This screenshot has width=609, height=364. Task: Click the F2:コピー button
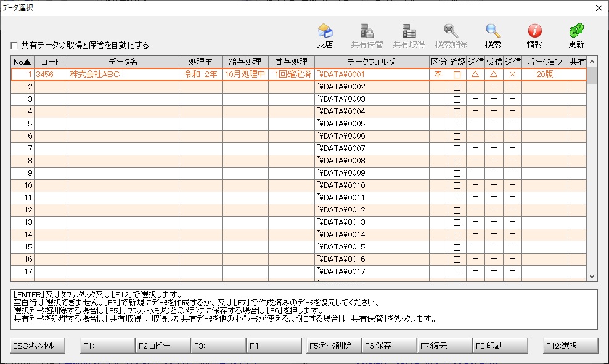coord(163,346)
